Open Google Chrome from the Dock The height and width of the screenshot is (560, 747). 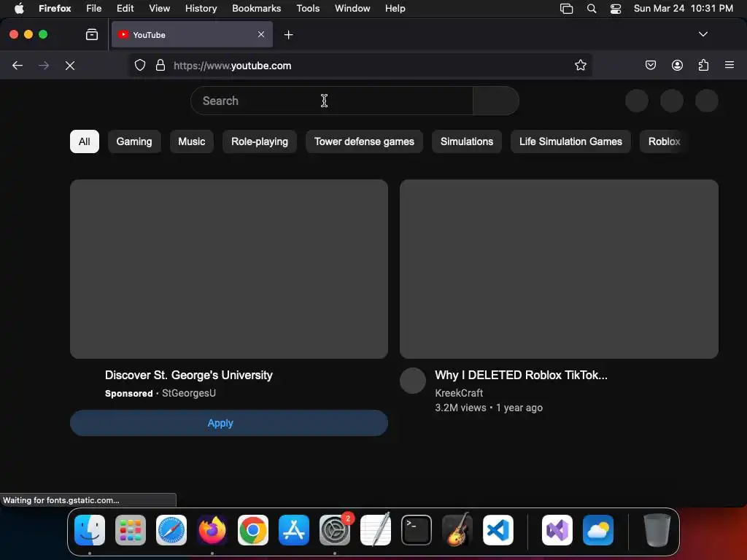point(253,530)
